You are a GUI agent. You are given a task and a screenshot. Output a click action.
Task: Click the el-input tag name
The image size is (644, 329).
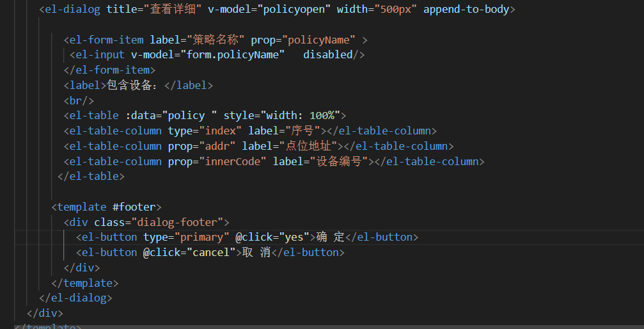[x=100, y=54]
